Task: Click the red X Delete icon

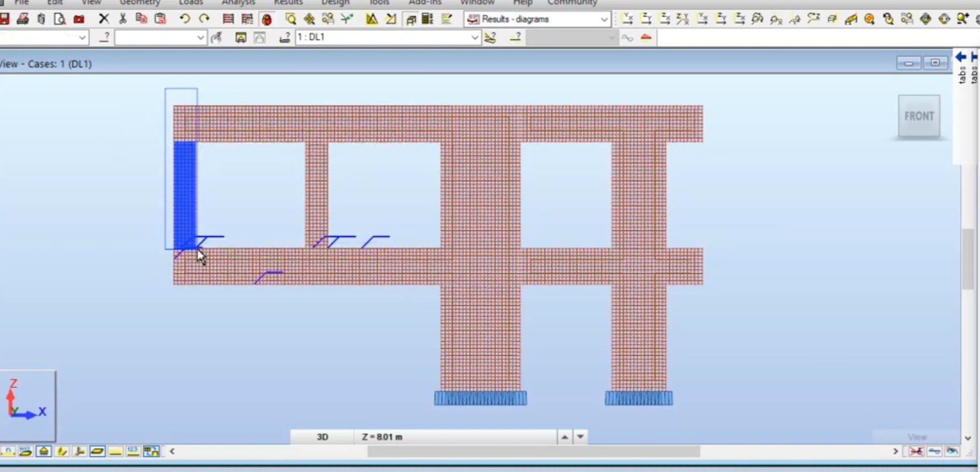Action: 104,19
